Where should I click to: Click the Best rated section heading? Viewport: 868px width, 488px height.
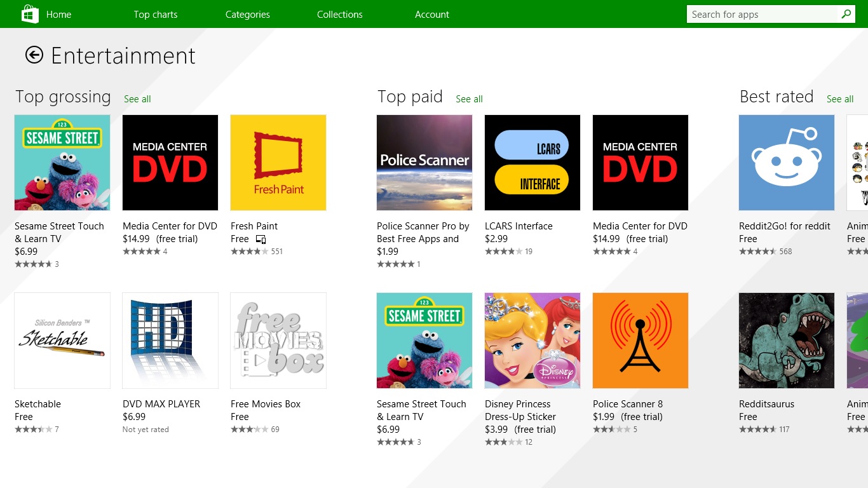coord(776,97)
